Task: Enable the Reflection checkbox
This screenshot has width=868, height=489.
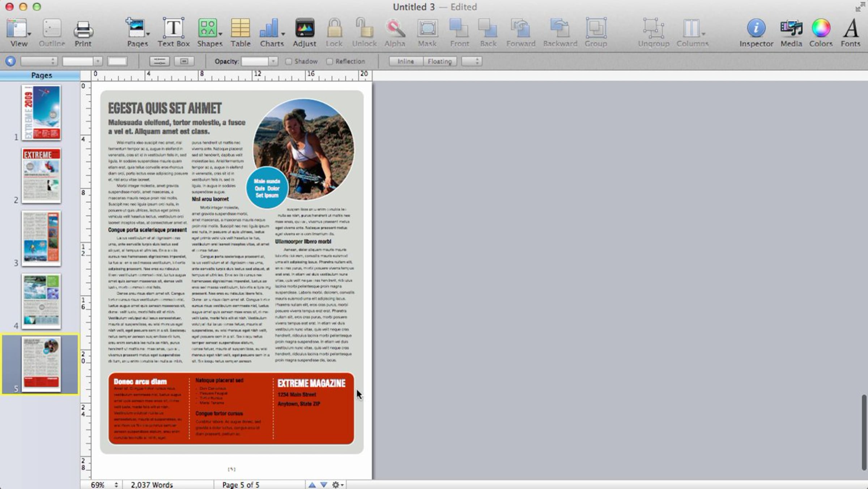Action: pos(329,61)
